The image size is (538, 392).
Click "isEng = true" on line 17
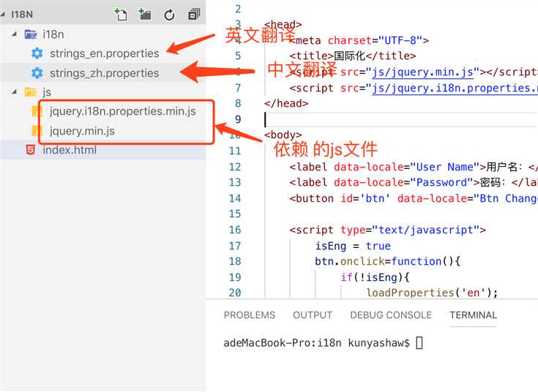pos(353,246)
